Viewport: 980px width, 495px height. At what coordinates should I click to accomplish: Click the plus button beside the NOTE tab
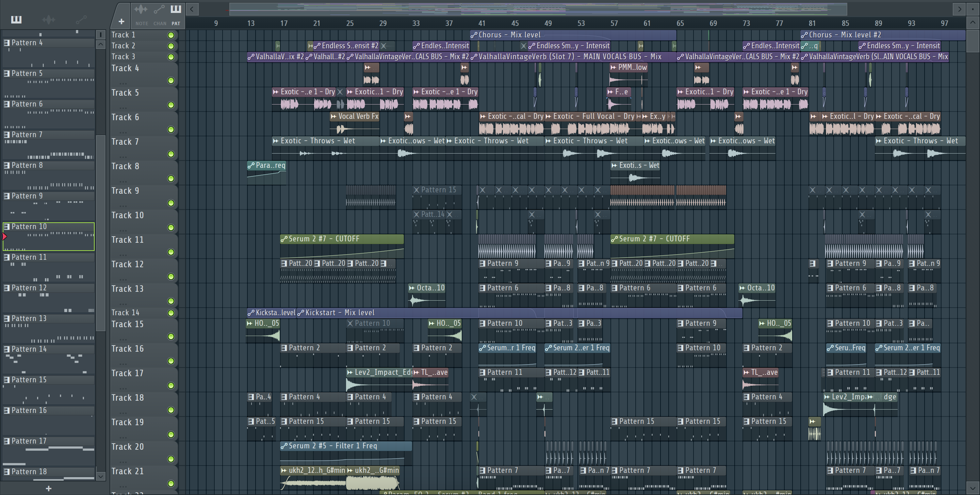pos(121,22)
